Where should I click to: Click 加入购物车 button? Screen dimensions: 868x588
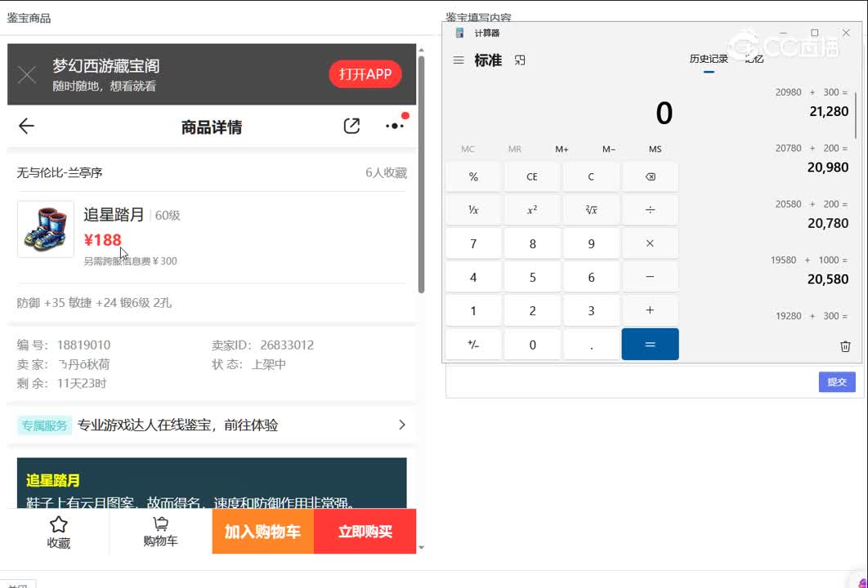coord(263,532)
